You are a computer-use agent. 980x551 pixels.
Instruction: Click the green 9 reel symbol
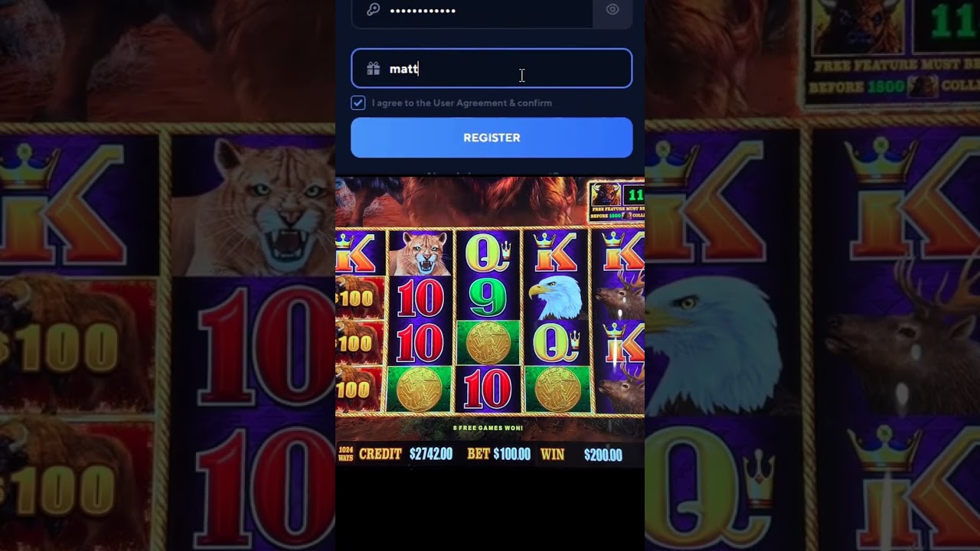tap(488, 298)
